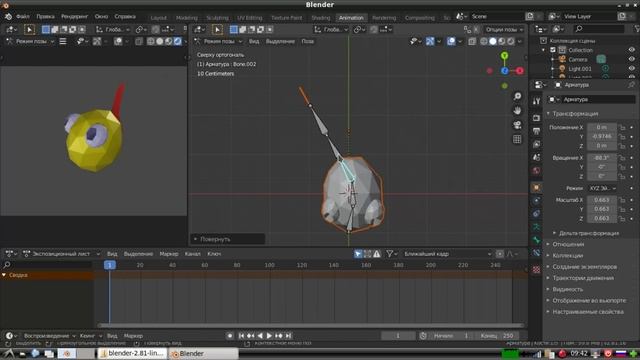The image size is (640, 360).
Task: Open Режим позы mode dropdown in main viewport
Action: point(218,41)
